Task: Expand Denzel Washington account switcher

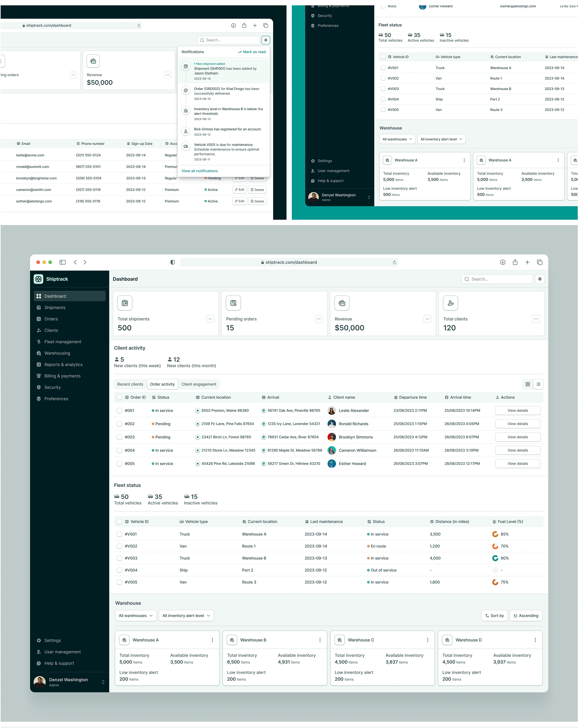Action: pyautogui.click(x=103, y=682)
